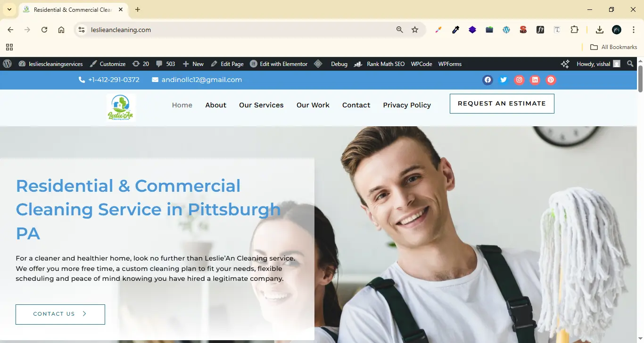644x343 pixels.
Task: Visit the Pinterest social icon
Action: pos(551,80)
